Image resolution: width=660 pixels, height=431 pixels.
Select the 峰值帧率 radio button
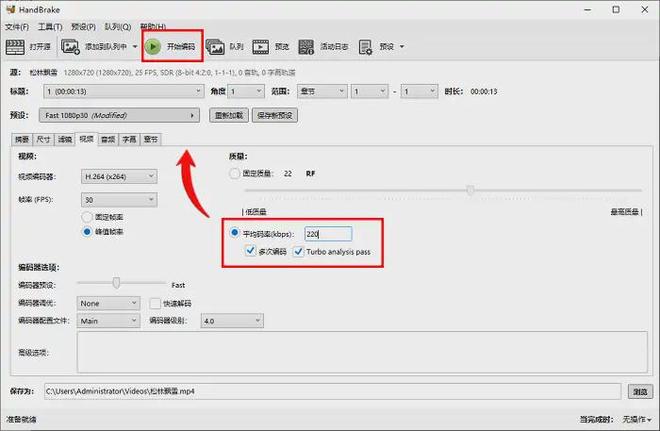coord(87,231)
